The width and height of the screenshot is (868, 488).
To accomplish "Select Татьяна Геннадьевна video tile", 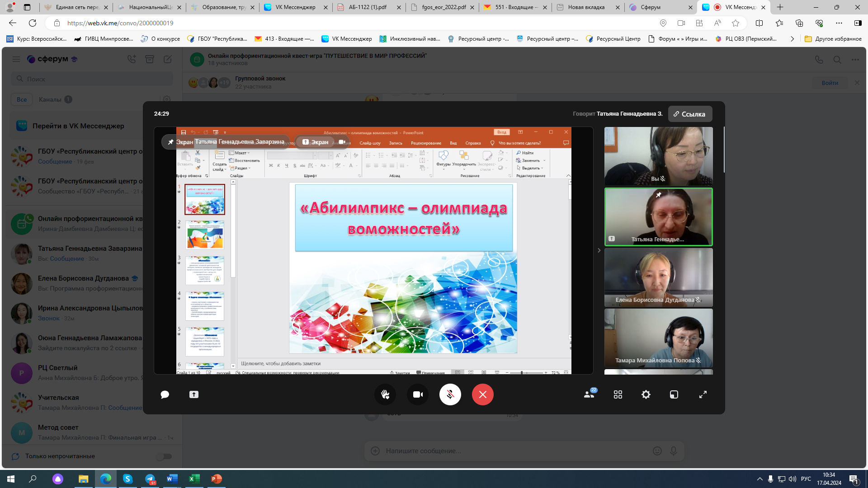I will tap(658, 217).
